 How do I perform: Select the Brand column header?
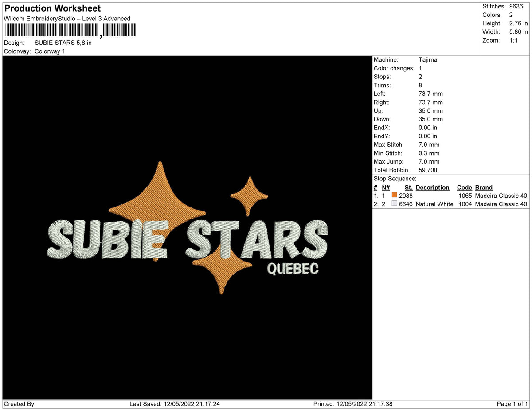tap(484, 187)
